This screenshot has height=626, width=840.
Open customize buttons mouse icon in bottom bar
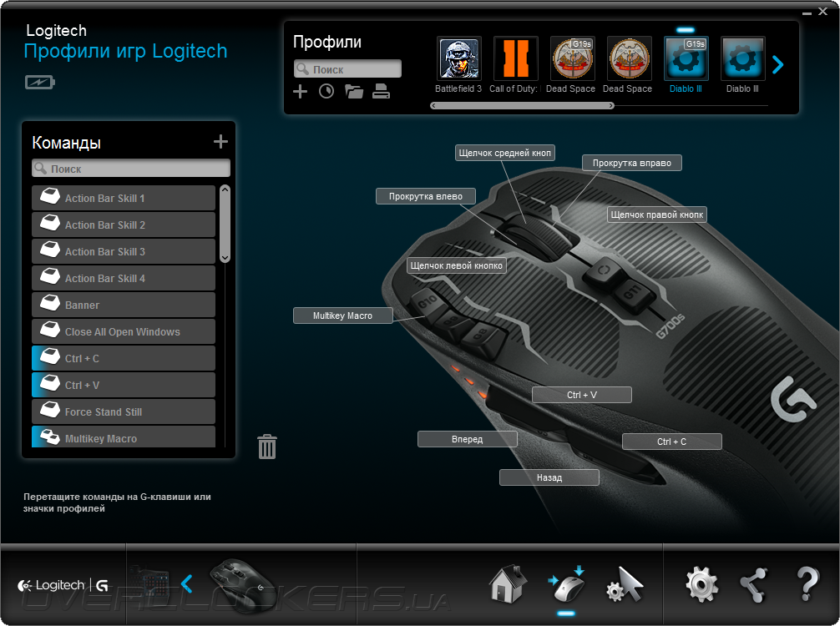(567, 584)
